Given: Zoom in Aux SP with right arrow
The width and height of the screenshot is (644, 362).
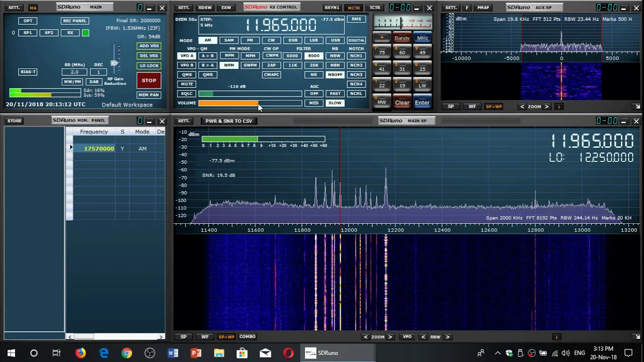Looking at the screenshot, I should (546, 107).
